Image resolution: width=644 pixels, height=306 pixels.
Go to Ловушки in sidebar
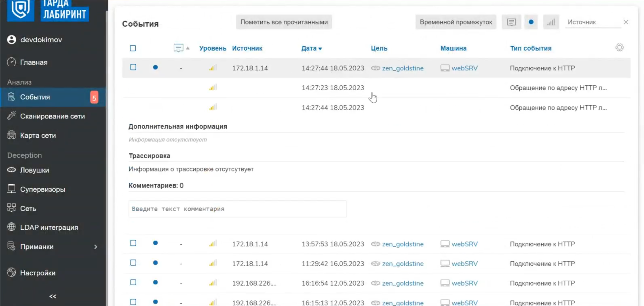[35, 170]
